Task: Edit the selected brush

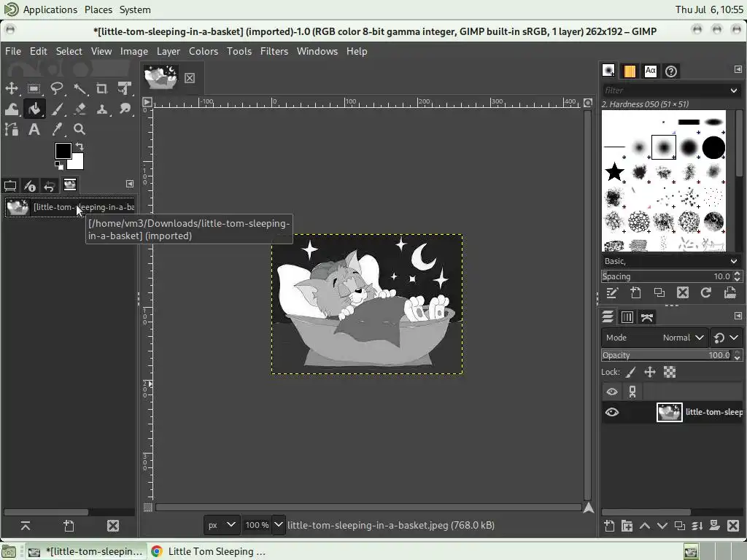Action: [x=612, y=292]
